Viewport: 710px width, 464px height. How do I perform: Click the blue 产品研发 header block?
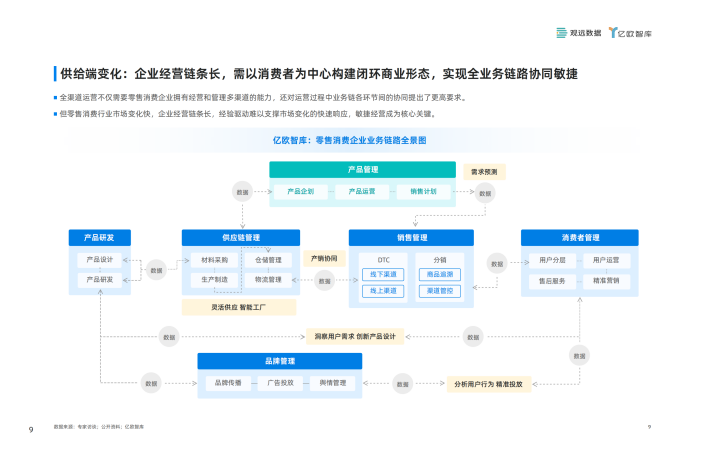pyautogui.click(x=100, y=238)
